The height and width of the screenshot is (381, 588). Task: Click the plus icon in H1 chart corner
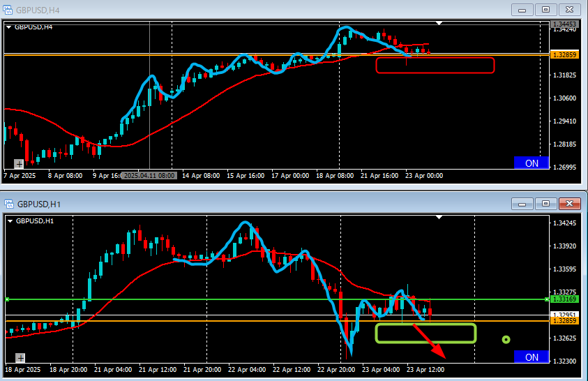(19, 357)
